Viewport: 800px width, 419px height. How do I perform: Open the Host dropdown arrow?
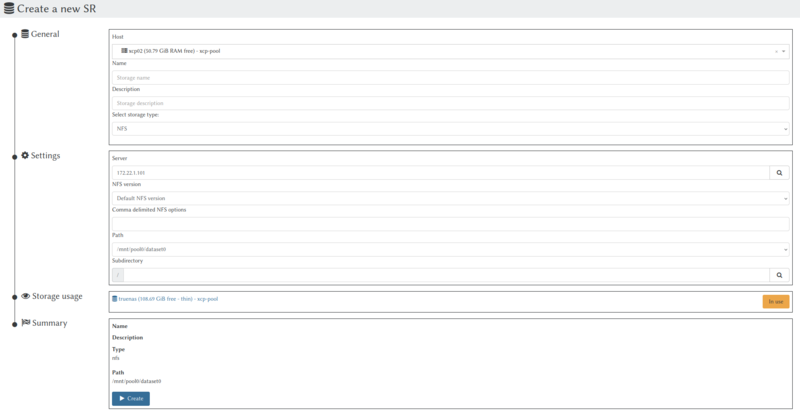coord(784,51)
